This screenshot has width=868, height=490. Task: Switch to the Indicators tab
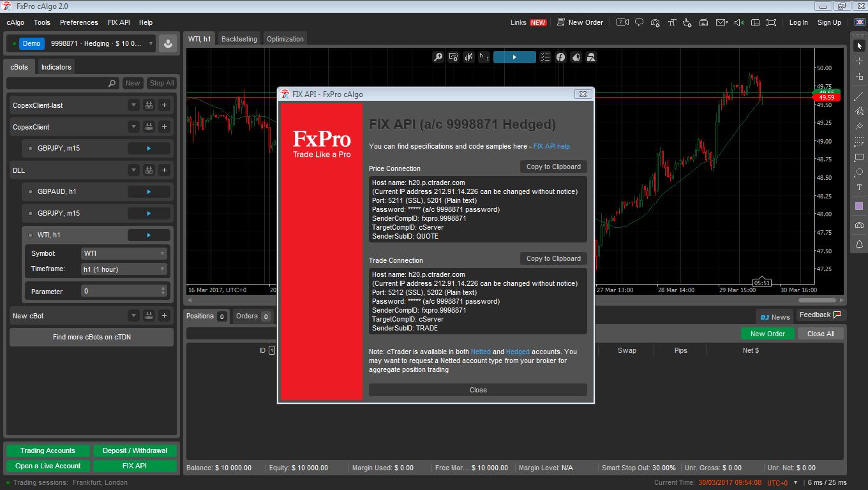56,67
